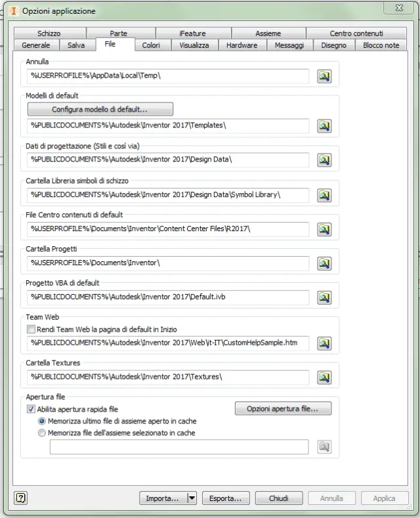The image size is (420, 518).
Task: Switch to the Blocco note tab
Action: click(381, 45)
